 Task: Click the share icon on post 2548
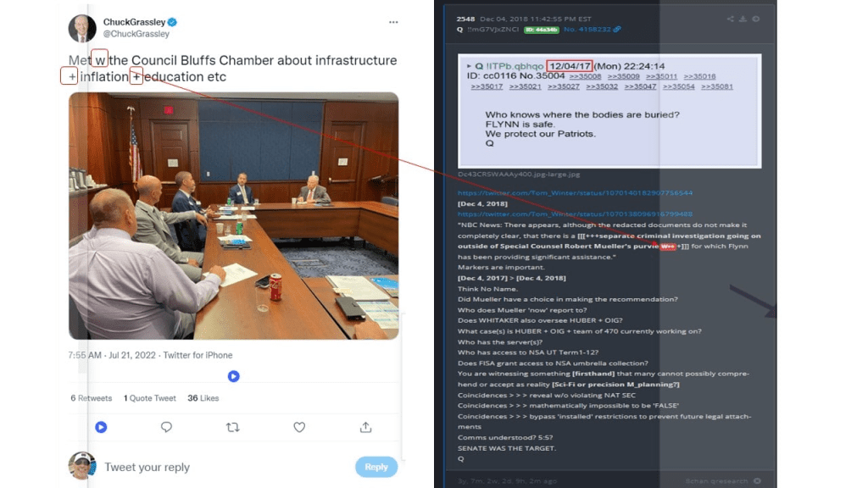731,19
